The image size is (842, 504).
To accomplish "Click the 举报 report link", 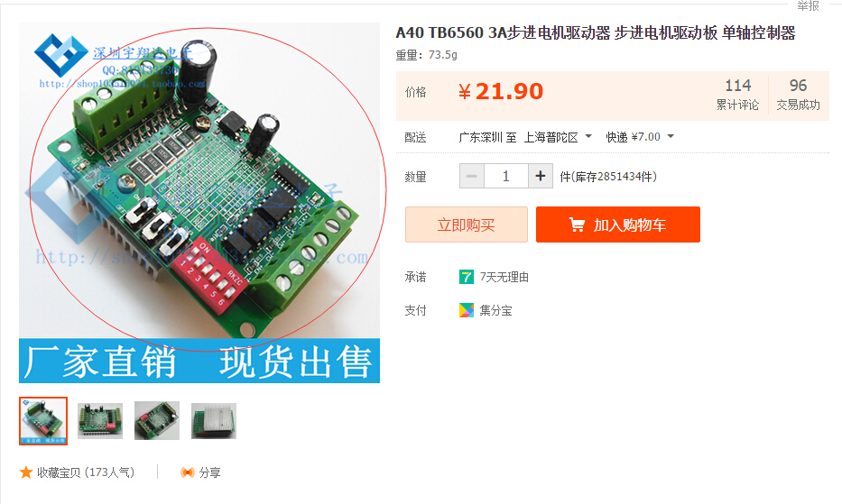I will (808, 6).
